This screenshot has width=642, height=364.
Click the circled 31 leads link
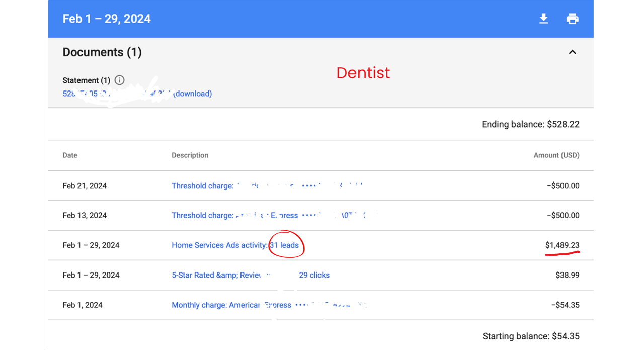coord(284,245)
